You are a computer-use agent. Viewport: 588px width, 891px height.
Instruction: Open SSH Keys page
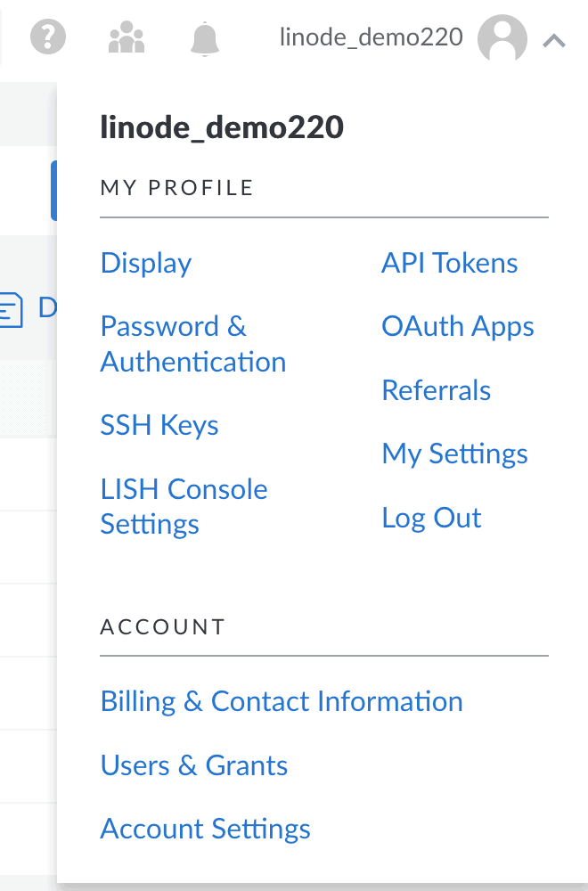click(159, 425)
